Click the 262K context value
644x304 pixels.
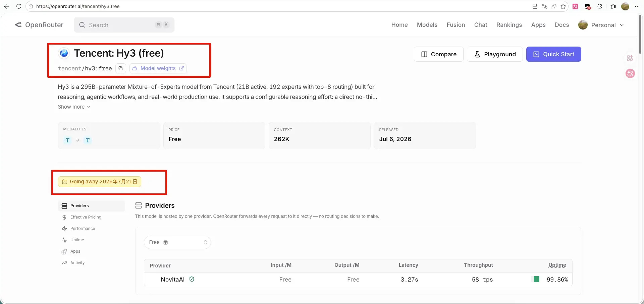click(281, 139)
